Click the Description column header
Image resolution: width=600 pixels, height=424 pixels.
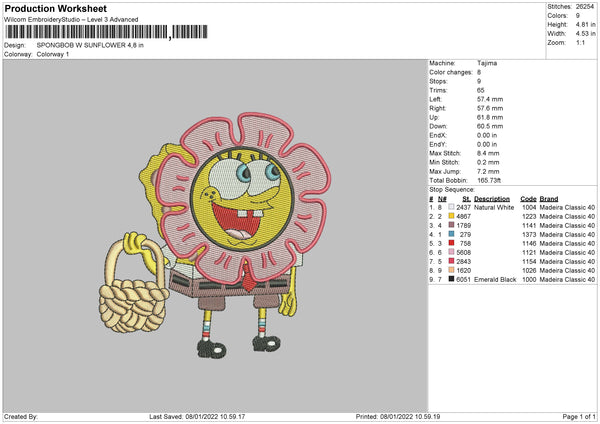click(492, 199)
